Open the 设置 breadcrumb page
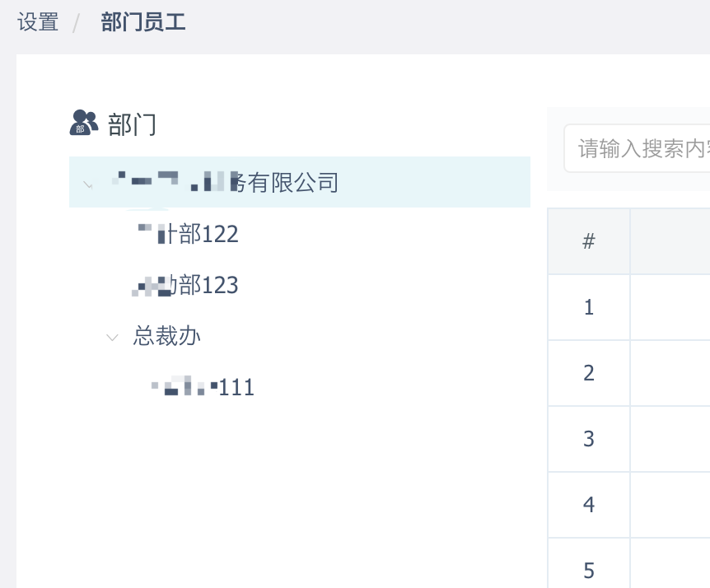 pos(35,22)
